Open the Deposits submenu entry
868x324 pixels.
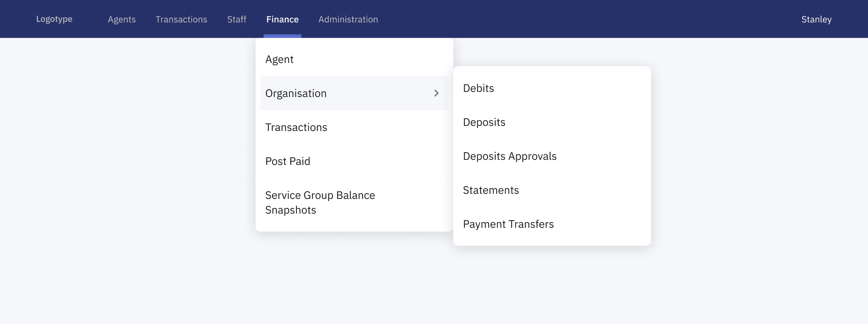[x=484, y=122]
